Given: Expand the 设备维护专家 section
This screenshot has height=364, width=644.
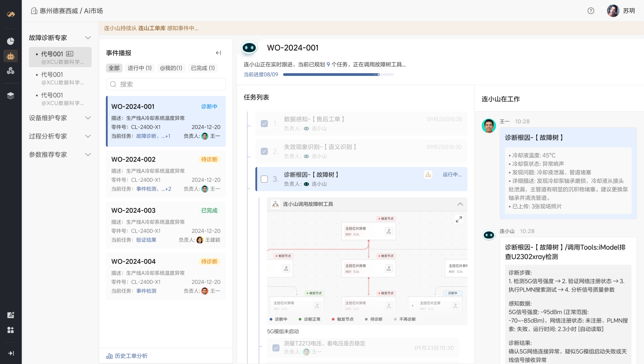Looking at the screenshot, I should pos(88,118).
